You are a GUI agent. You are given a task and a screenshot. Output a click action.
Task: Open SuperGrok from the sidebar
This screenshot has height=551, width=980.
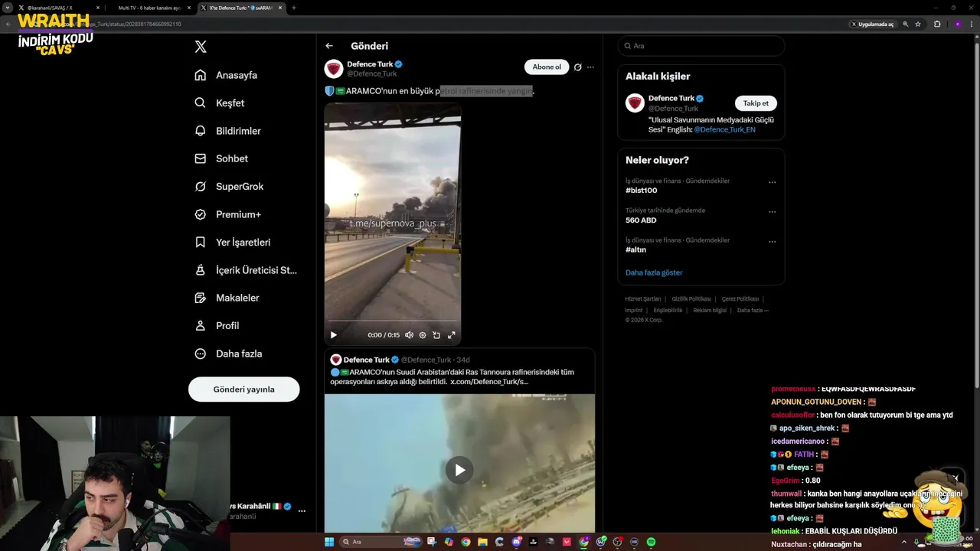coord(229,186)
